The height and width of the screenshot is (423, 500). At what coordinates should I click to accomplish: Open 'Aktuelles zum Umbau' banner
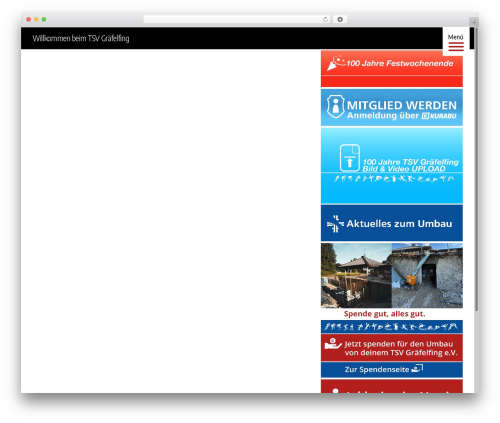(392, 223)
